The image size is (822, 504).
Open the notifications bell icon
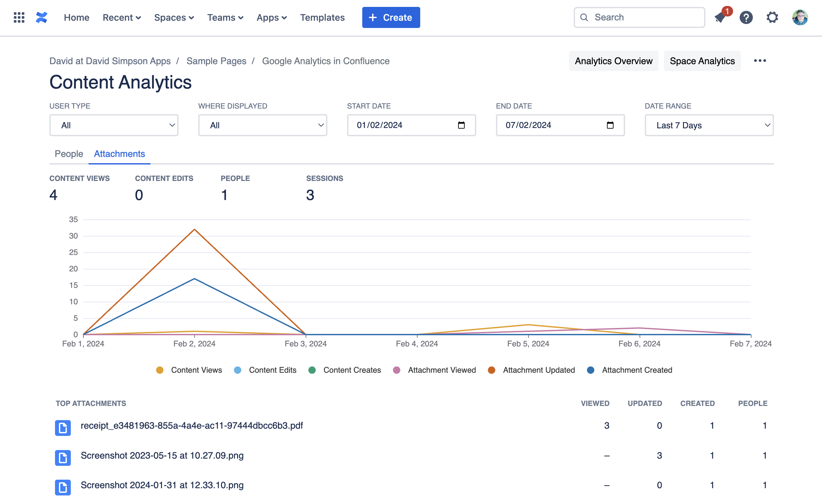[720, 17]
